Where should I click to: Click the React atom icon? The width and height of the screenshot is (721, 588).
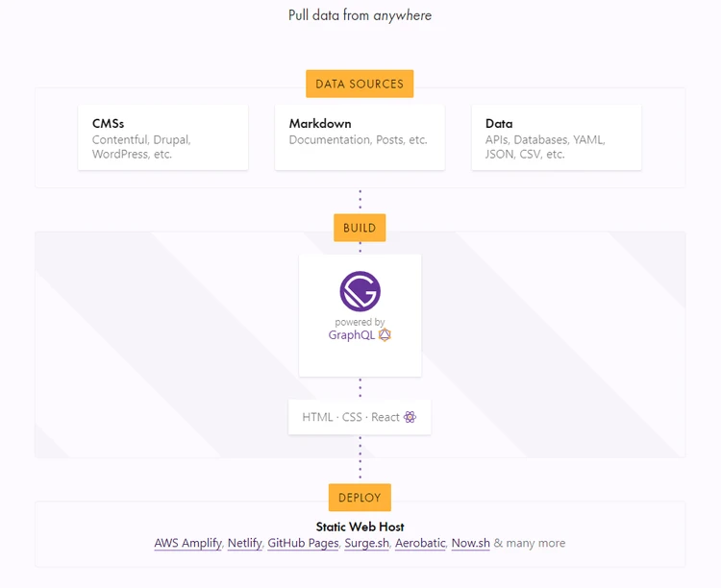click(x=410, y=417)
